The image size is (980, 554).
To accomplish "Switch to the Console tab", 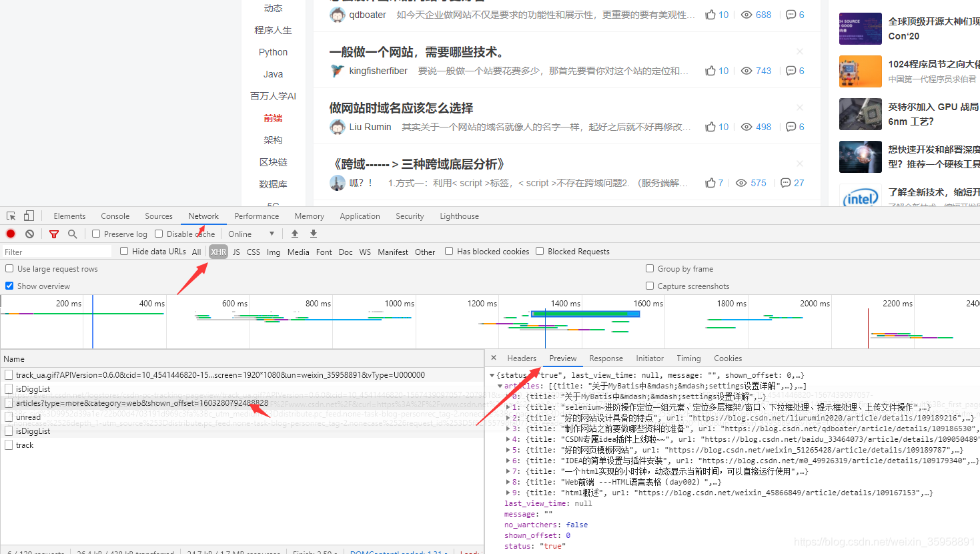I will 115,216.
